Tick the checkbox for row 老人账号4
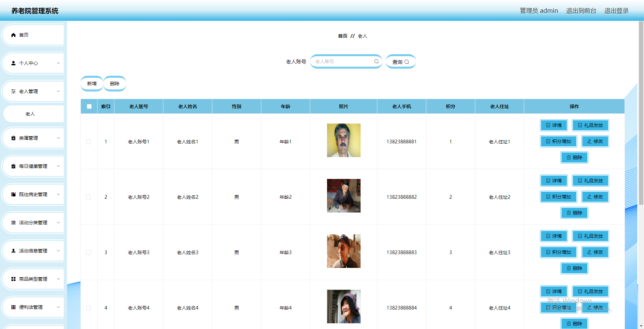The width and height of the screenshot is (644, 329). 89,308
